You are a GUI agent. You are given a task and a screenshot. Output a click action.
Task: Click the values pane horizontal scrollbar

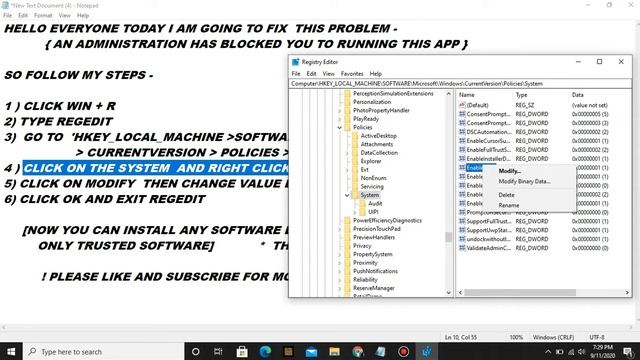[520, 293]
